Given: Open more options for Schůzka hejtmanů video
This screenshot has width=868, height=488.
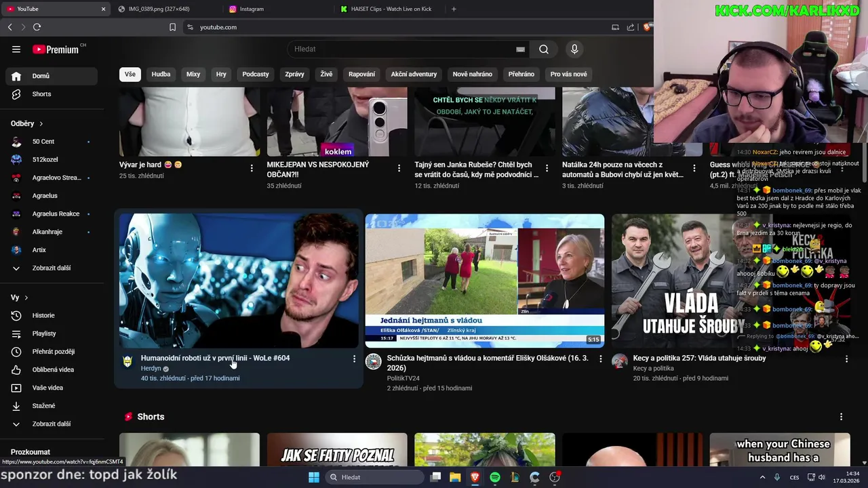Looking at the screenshot, I should coord(600,359).
